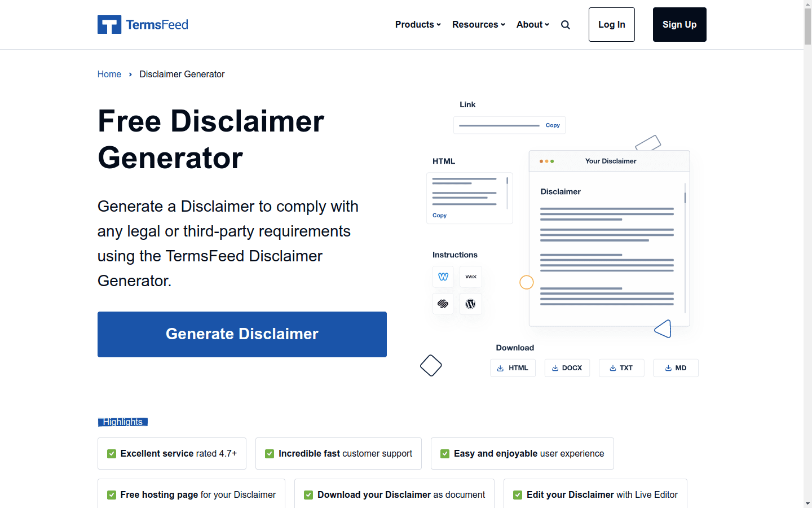Open Squarespace installation instructions
This screenshot has height=508, width=812.
click(443, 304)
